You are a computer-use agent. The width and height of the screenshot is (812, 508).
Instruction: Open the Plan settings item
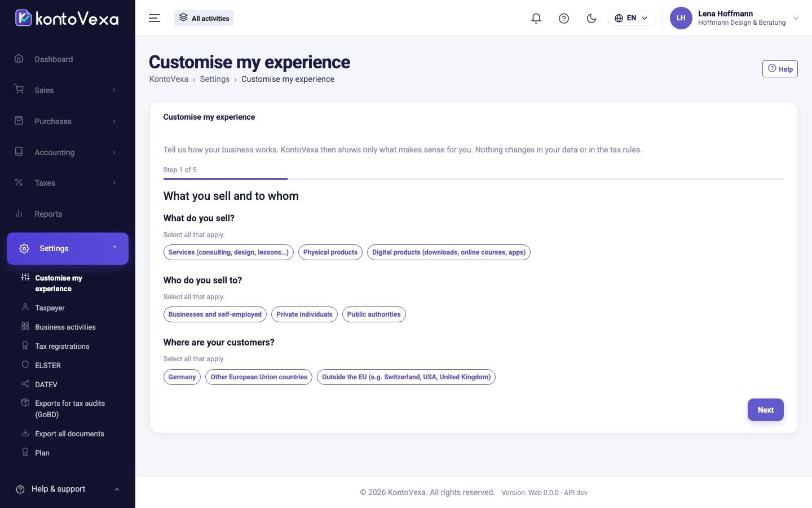point(42,453)
